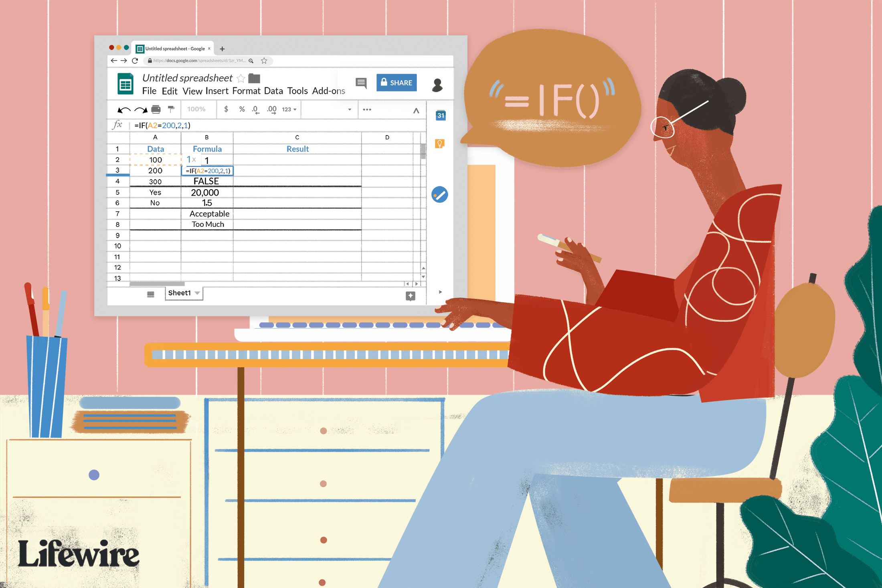Select column D header

point(387,137)
